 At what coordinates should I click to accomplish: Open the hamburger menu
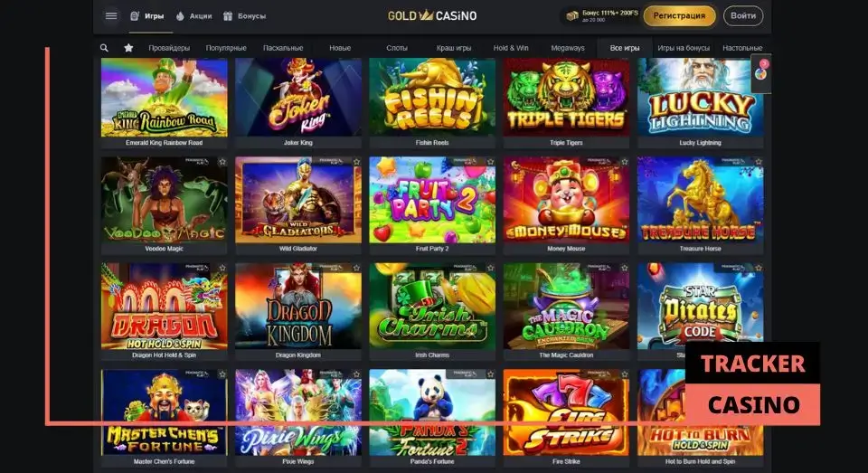[x=111, y=16]
